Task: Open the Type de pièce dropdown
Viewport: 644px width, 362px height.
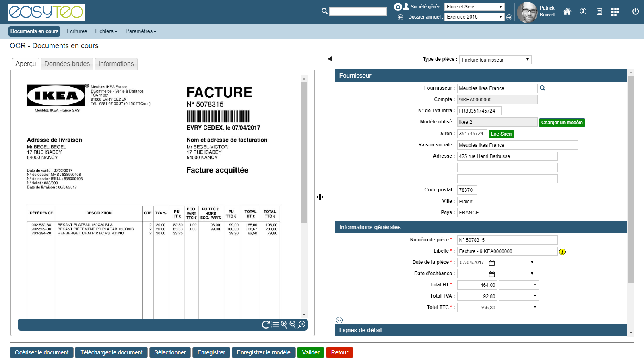Action: pos(495,60)
